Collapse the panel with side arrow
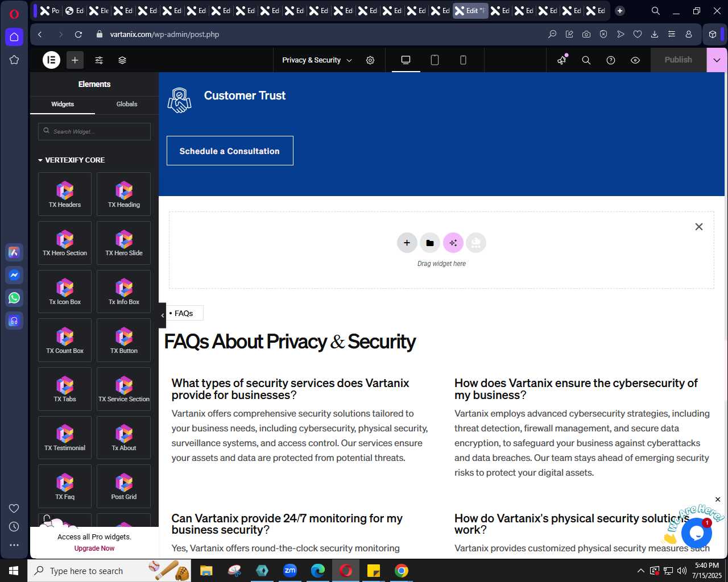This screenshot has width=728, height=582. pyautogui.click(x=162, y=315)
